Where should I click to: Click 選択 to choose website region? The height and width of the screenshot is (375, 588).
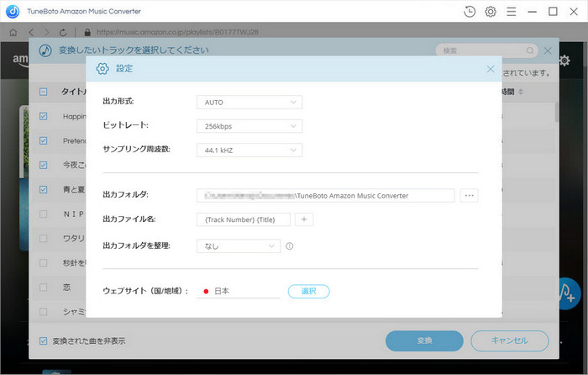click(x=308, y=291)
